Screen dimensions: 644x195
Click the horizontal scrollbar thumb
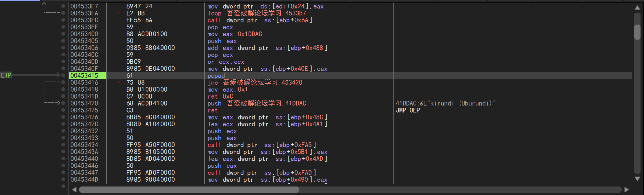(x=189, y=190)
